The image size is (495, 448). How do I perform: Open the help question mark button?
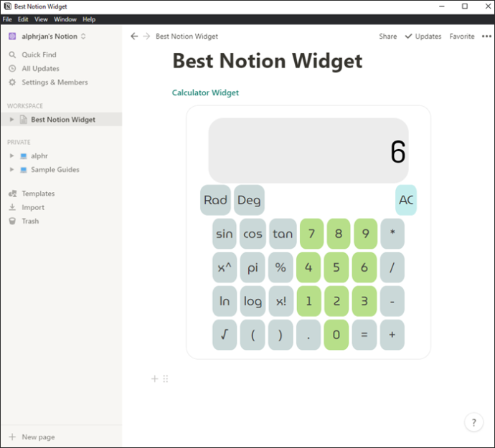click(474, 422)
